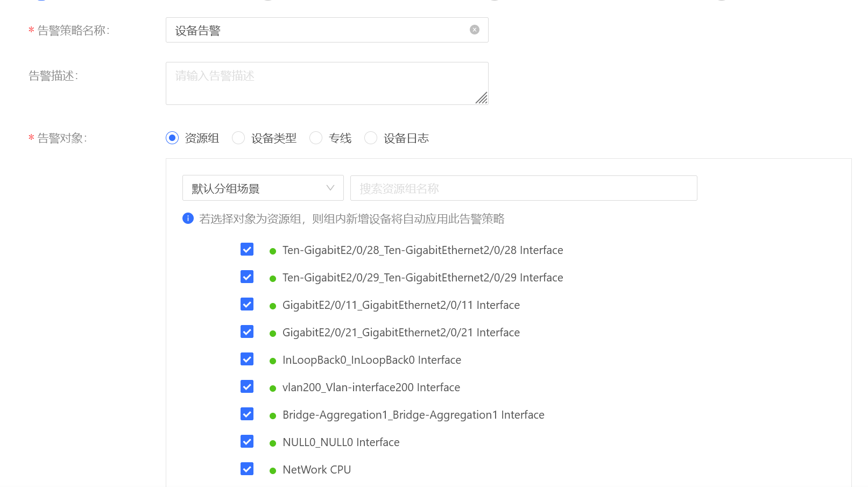Click the 搜索资源组名称 search field

(x=523, y=188)
